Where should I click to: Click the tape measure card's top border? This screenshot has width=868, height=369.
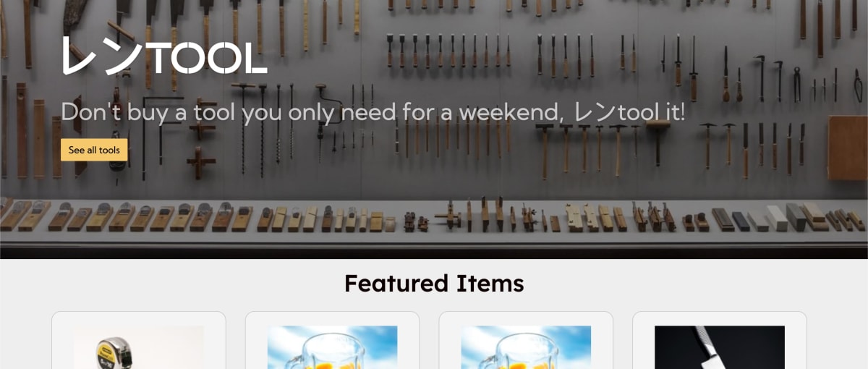point(139,312)
